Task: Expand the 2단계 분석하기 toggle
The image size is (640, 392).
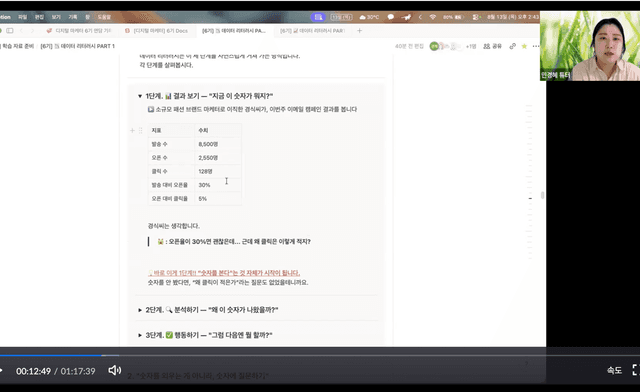Action: tap(140, 310)
